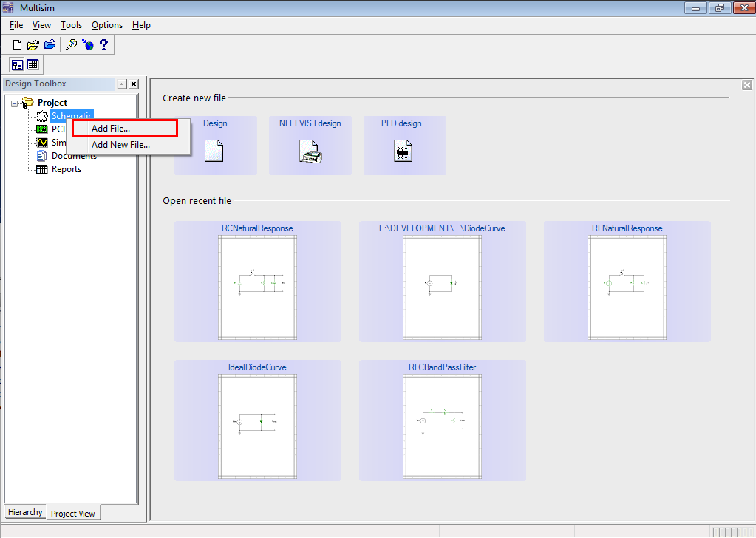This screenshot has height=538, width=756.
Task: Click the Reports table icon
Action: [x=42, y=169]
